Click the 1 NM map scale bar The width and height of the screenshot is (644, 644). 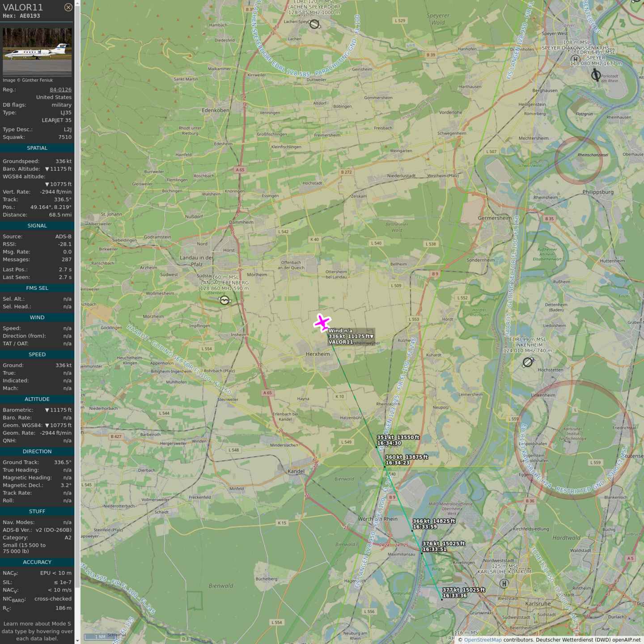100,636
